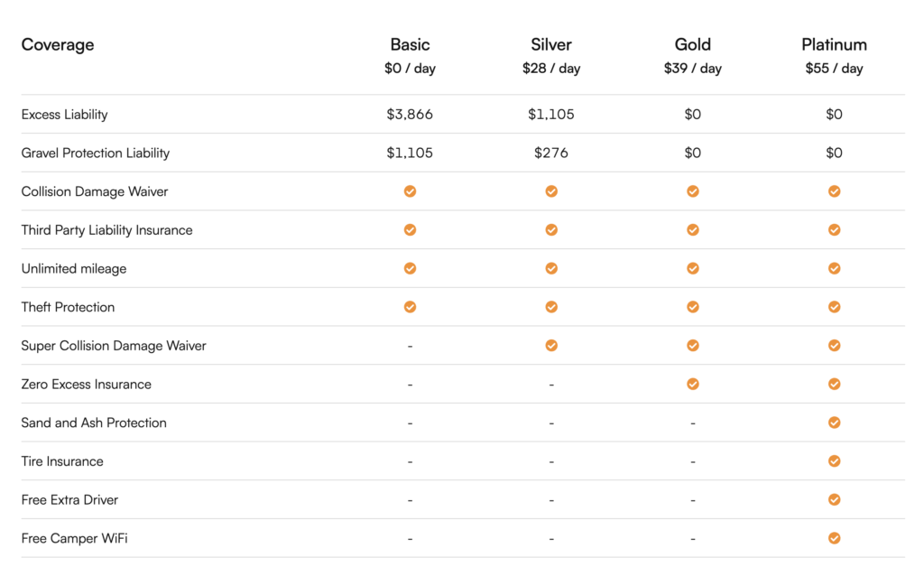
Task: Click Basic plan Theft Protection checkmark
Action: click(x=410, y=307)
